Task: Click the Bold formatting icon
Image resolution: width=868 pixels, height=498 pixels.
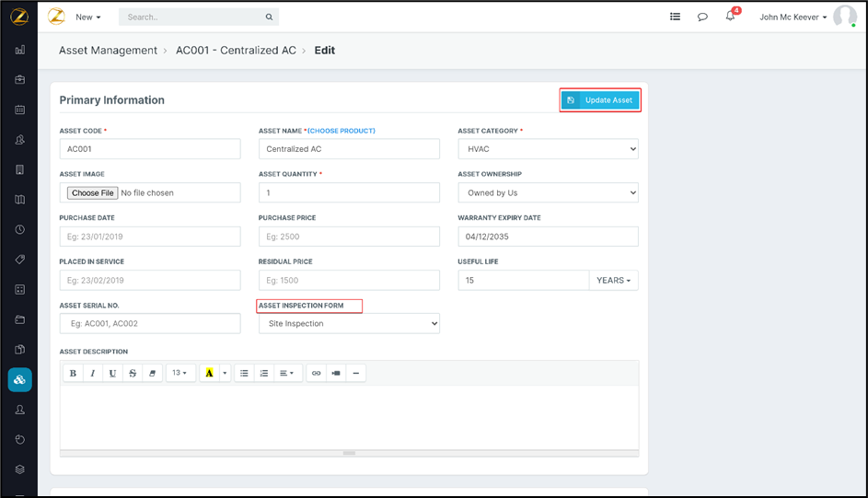Action: [73, 373]
